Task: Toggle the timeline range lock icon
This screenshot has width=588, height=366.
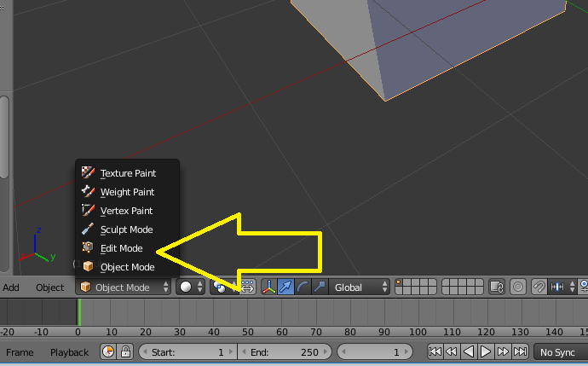Action: point(124,351)
